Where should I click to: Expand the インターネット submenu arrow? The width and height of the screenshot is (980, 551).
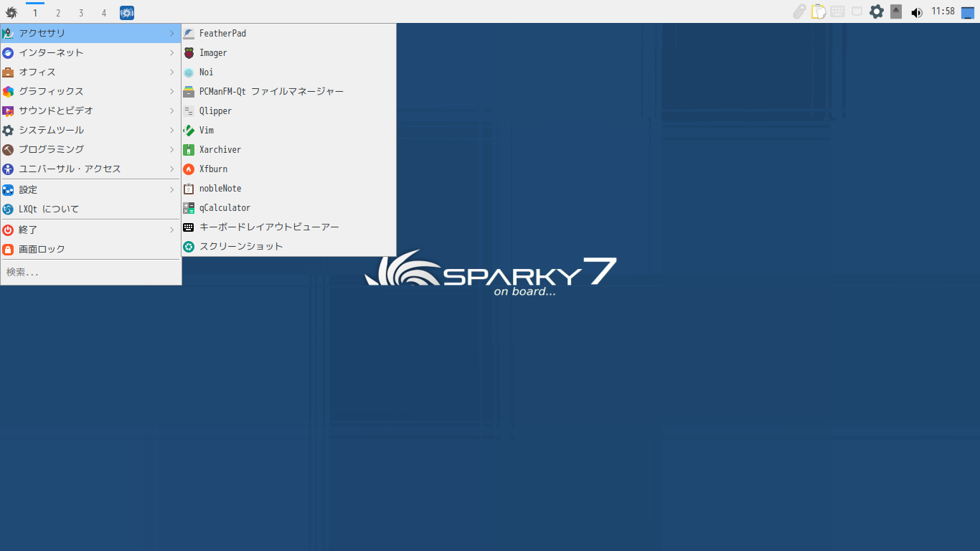tap(172, 53)
